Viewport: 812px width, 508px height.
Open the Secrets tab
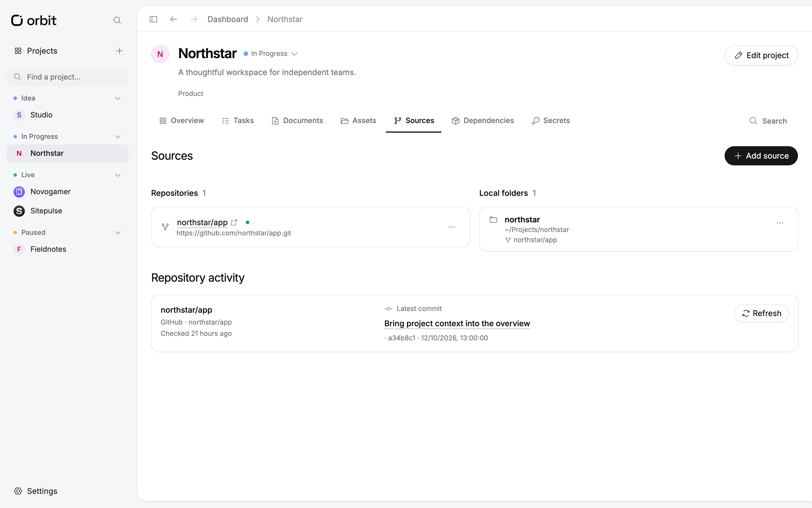551,121
